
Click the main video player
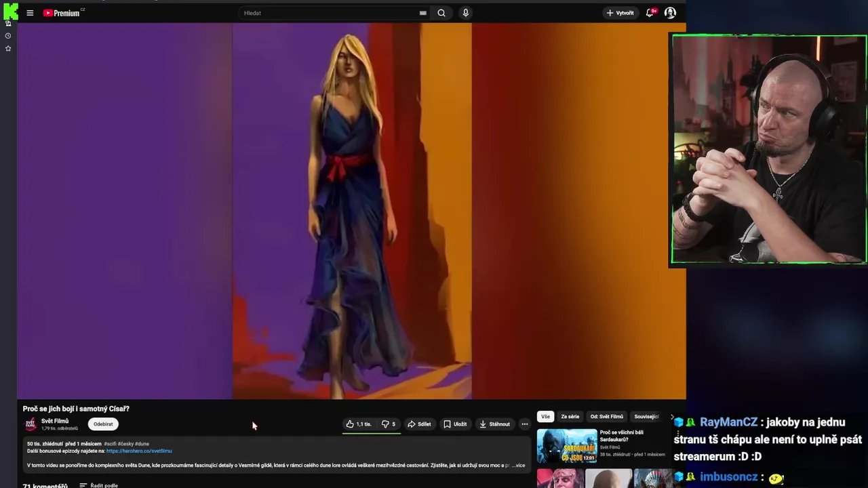[x=351, y=211]
